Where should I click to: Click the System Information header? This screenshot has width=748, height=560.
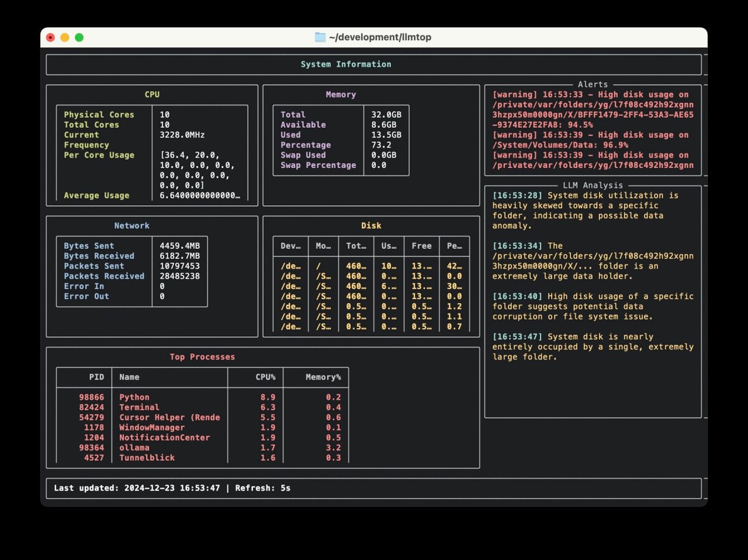pyautogui.click(x=346, y=64)
